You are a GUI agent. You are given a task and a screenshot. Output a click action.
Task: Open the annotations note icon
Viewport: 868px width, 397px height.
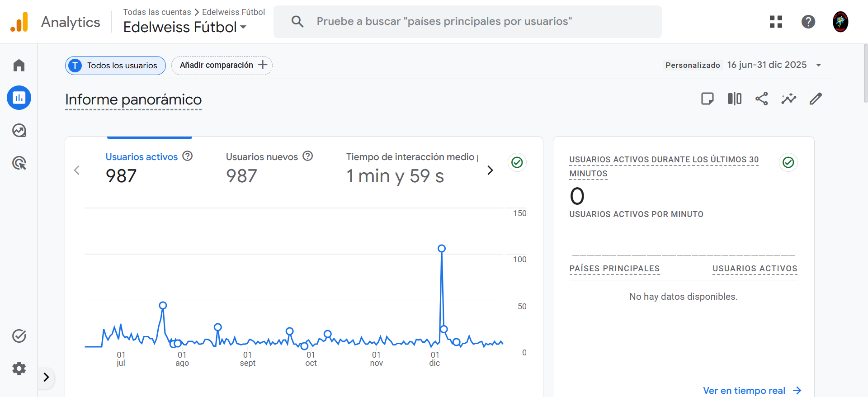pyautogui.click(x=708, y=99)
